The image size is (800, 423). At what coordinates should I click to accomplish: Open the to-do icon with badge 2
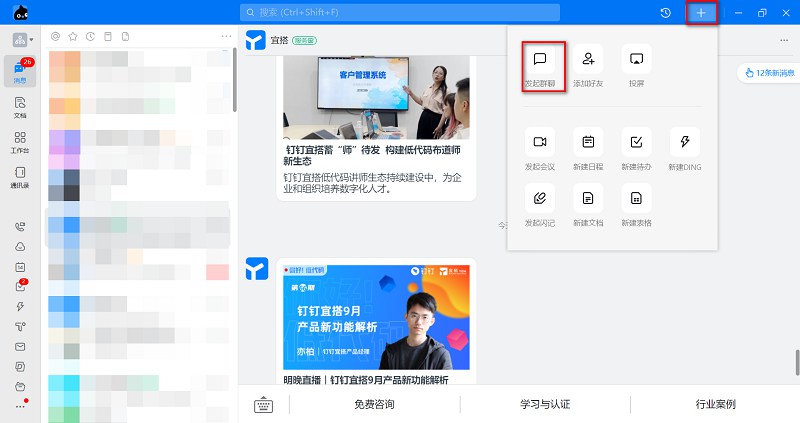point(20,286)
